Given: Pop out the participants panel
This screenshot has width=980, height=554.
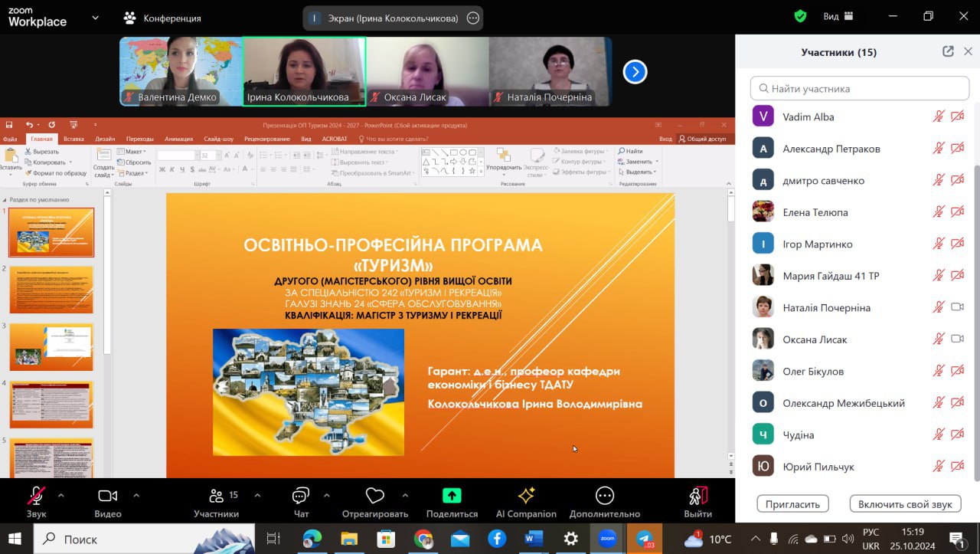Looking at the screenshot, I should click(x=948, y=51).
